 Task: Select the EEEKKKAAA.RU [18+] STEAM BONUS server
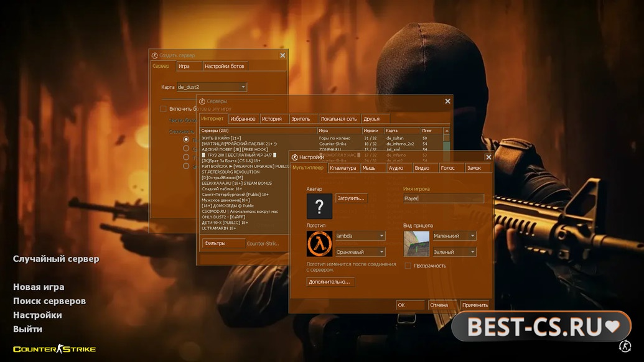(x=245, y=183)
